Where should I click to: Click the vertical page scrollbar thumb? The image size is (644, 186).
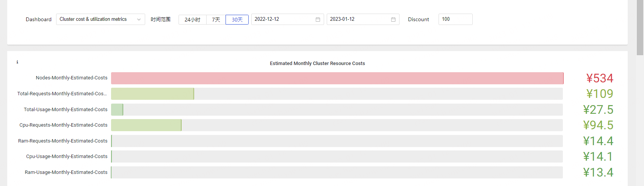640,28
